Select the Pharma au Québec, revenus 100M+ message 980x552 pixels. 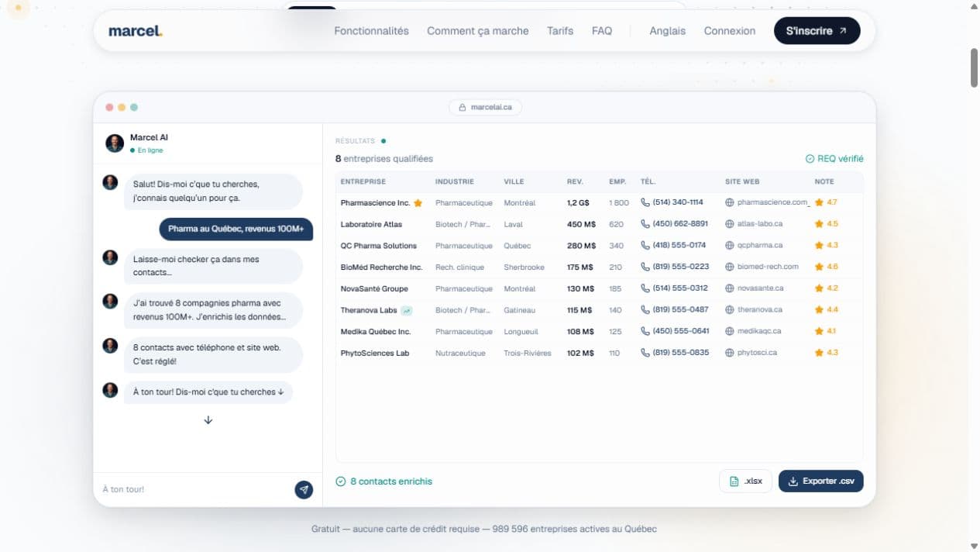tap(236, 229)
